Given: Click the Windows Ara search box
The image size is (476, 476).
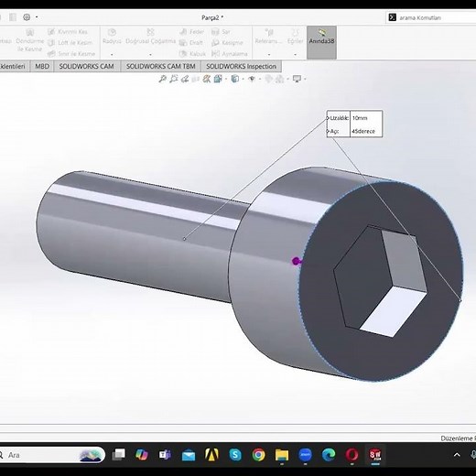Looking at the screenshot, I should pos(52,455).
